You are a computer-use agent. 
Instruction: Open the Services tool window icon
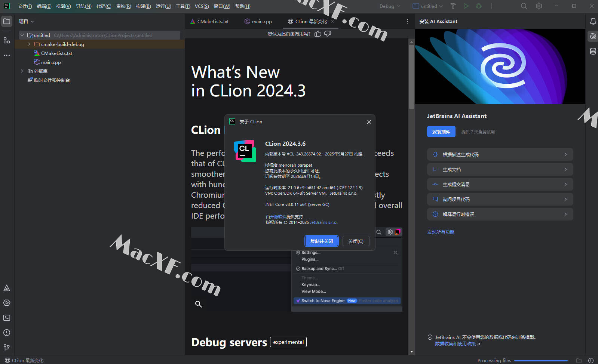[7, 303]
